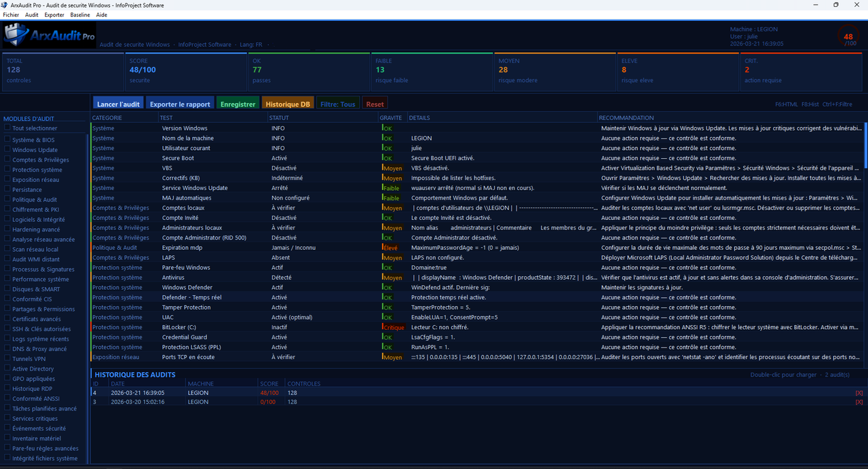Select history audit dated 2026-03-20 15:02:16
Screen dimensions: 868x469
pos(476,402)
